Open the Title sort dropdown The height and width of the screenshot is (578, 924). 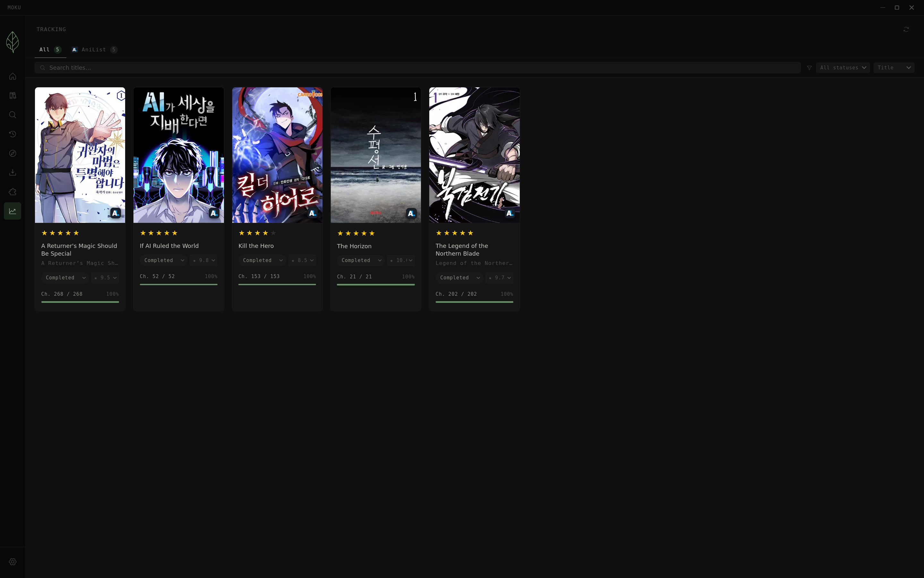coord(894,68)
